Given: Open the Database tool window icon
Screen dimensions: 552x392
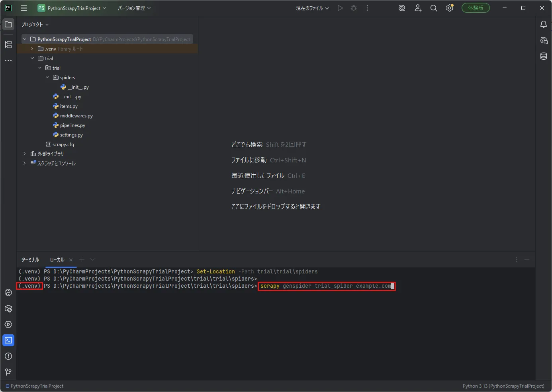Looking at the screenshot, I should click(544, 56).
